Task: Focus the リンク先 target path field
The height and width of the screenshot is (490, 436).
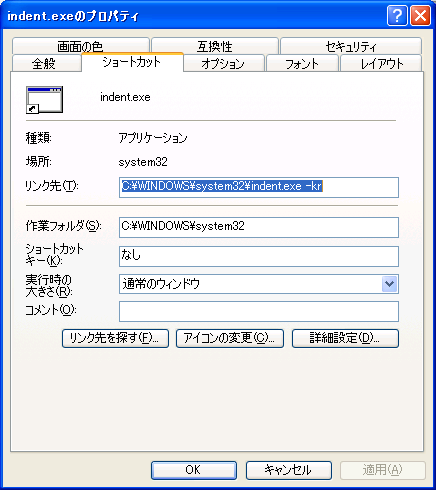Action: point(259,187)
